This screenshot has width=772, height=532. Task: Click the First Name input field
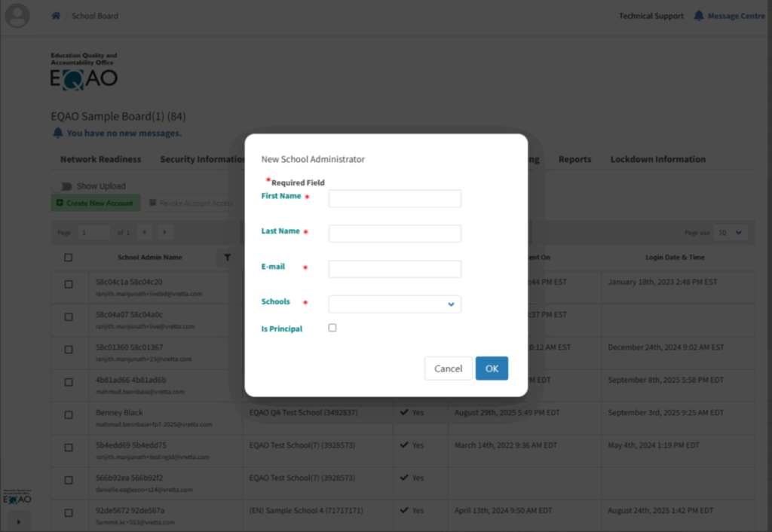point(394,199)
